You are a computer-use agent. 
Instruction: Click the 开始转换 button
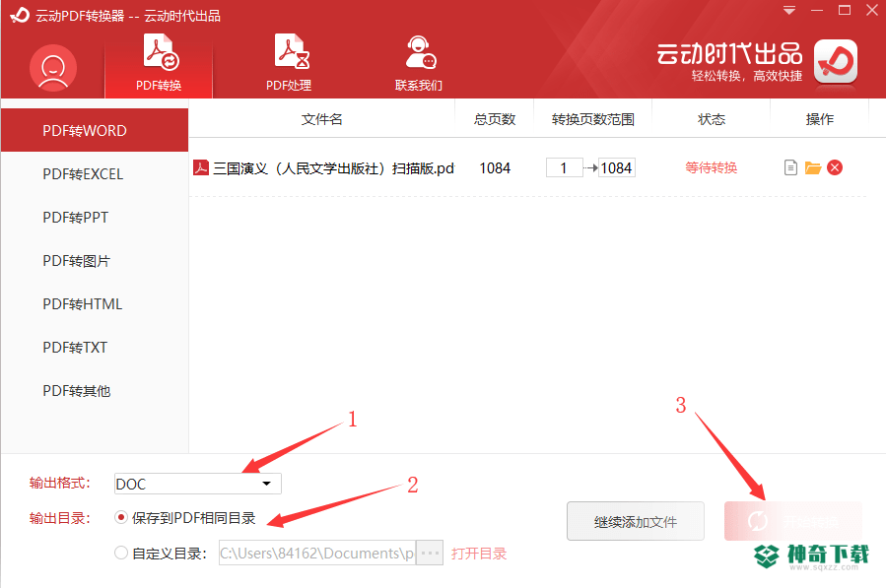click(793, 521)
